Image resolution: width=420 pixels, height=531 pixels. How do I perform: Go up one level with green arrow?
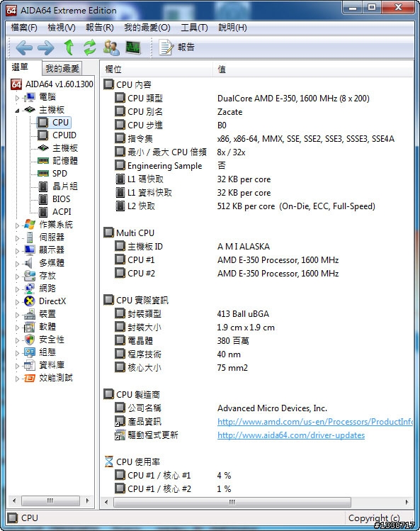(69, 47)
